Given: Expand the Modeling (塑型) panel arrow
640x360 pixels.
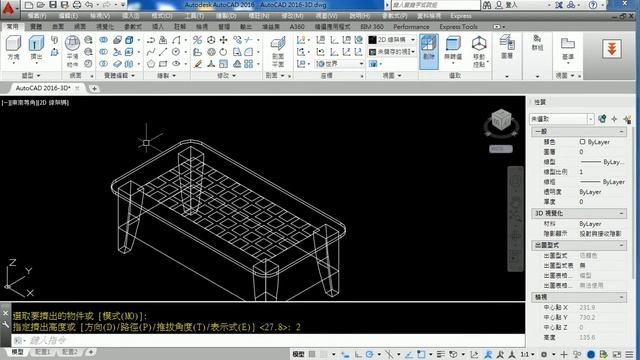Looking at the screenshot, I should click(38, 76).
